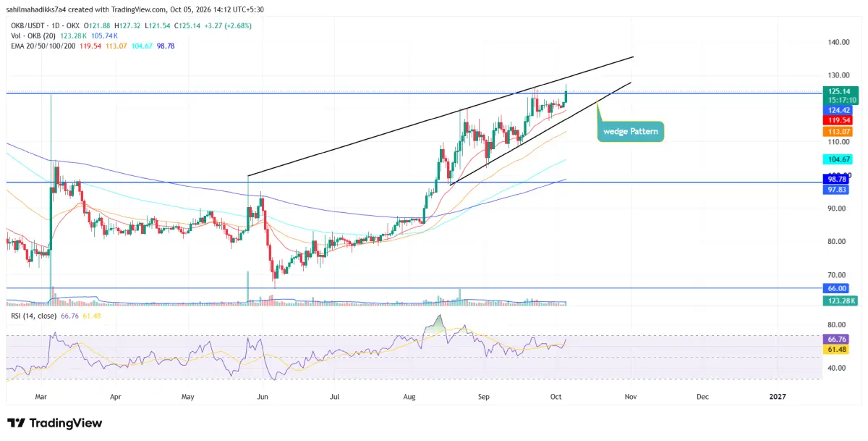Select the 66.00 support line price label
868x441 pixels.
click(x=838, y=287)
